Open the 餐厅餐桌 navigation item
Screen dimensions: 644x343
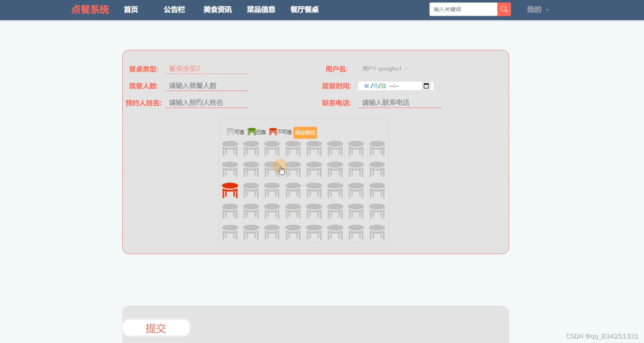click(305, 10)
